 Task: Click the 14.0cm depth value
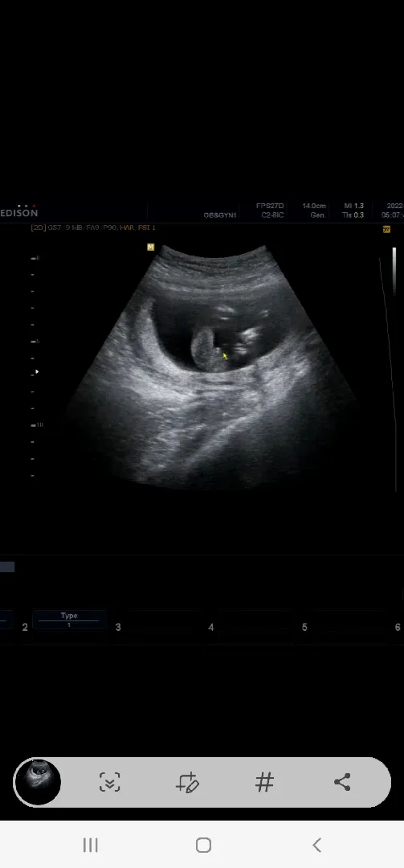pyautogui.click(x=314, y=206)
